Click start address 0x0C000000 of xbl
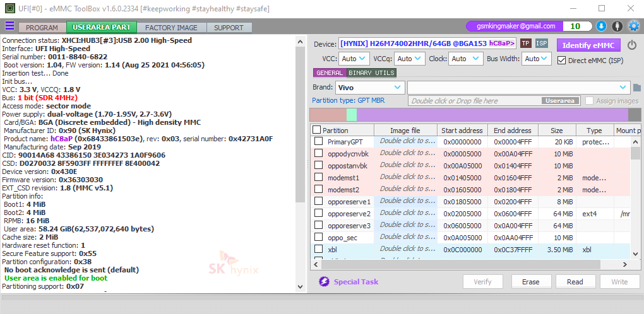The image size is (644, 314). point(462,249)
